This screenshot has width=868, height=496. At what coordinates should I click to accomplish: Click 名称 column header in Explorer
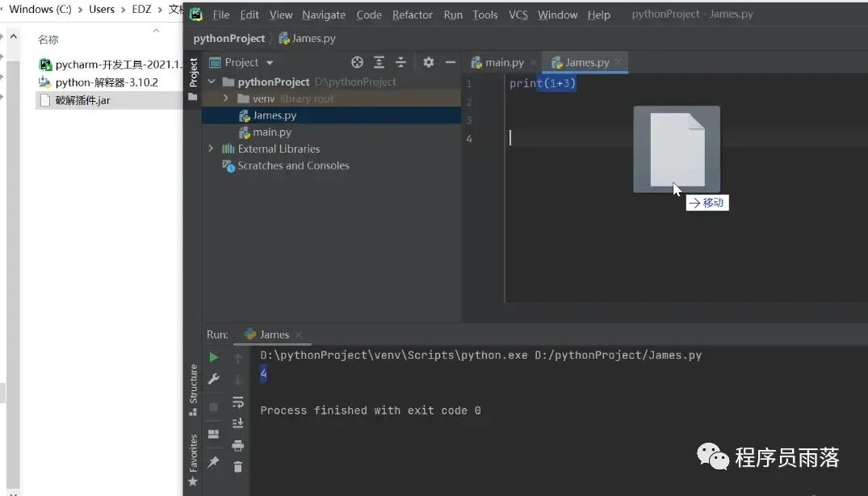48,40
